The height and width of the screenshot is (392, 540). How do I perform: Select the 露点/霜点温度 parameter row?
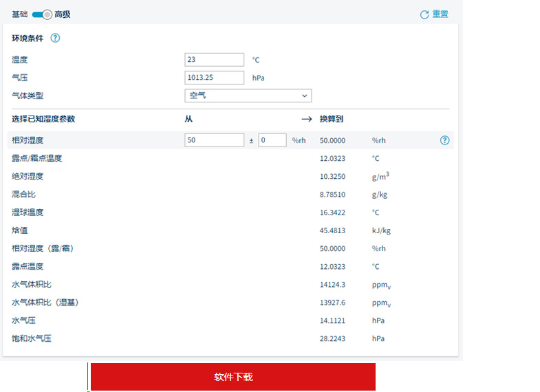click(x=230, y=158)
